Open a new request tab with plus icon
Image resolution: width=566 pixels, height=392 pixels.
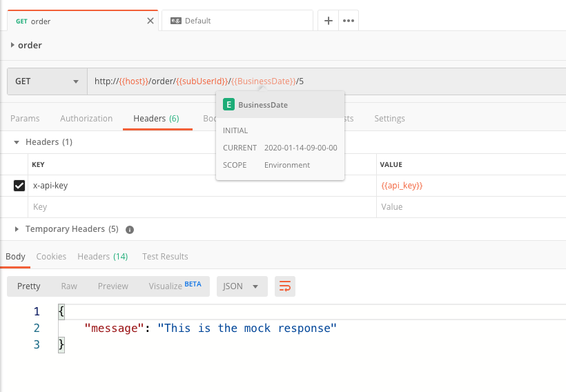tap(328, 21)
